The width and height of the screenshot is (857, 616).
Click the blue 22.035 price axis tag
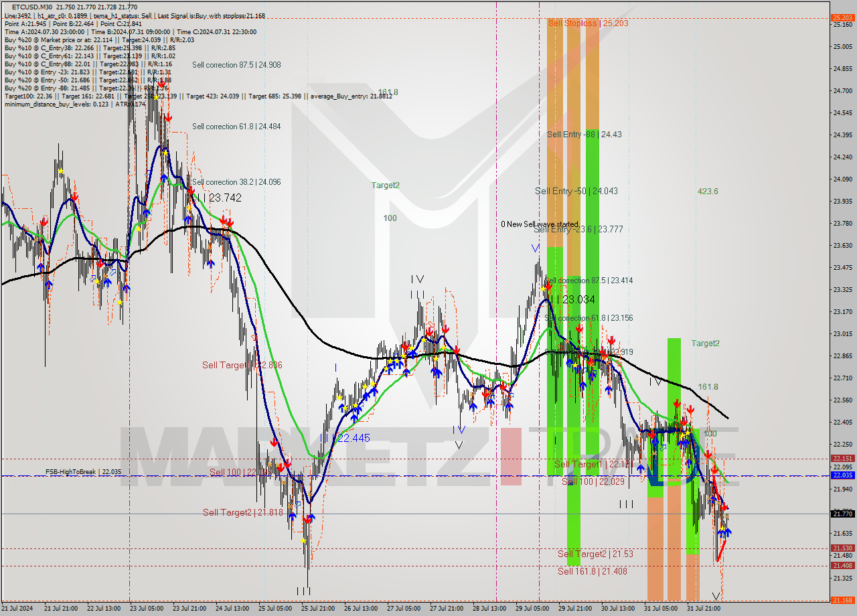coord(842,475)
